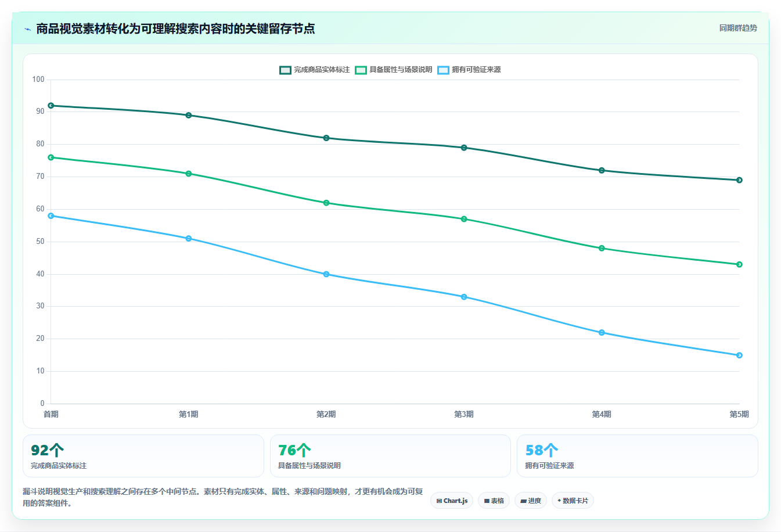Toggle the 拥有可验证来源 legend series
Image resolution: width=781 pixels, height=532 pixels.
tap(469, 70)
